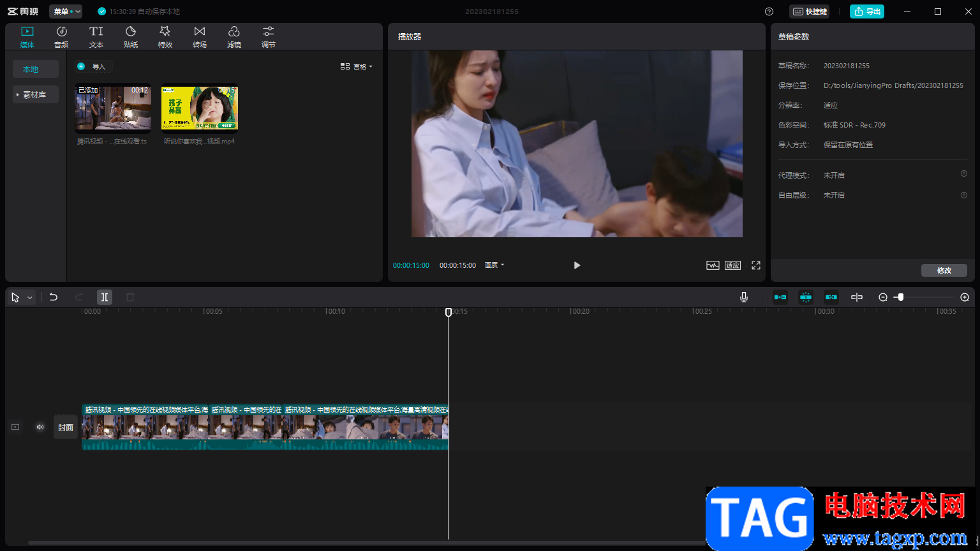
Task: Toggle the main track lock icon
Action: click(15, 427)
